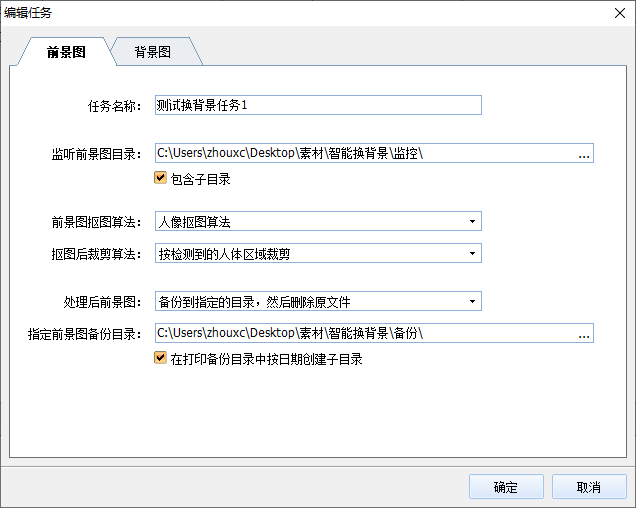This screenshot has width=636, height=508.
Task: Focus the 监听前景图目录 path field
Action: coord(365,154)
